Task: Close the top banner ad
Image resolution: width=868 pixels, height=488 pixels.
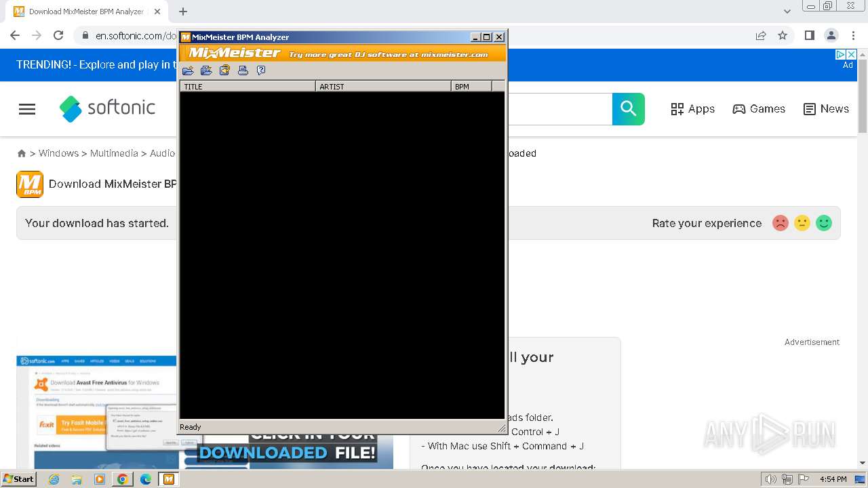Action: 852,54
